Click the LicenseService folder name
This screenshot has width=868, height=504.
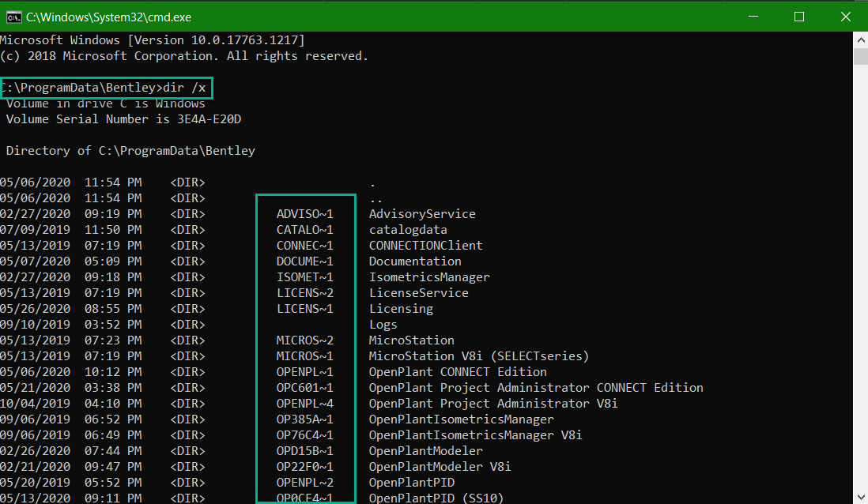(x=418, y=292)
